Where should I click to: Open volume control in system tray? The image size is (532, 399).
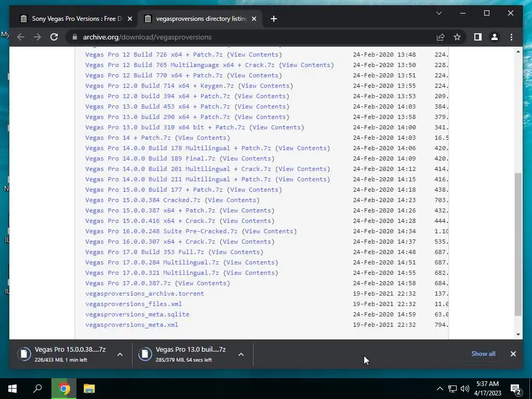465,389
